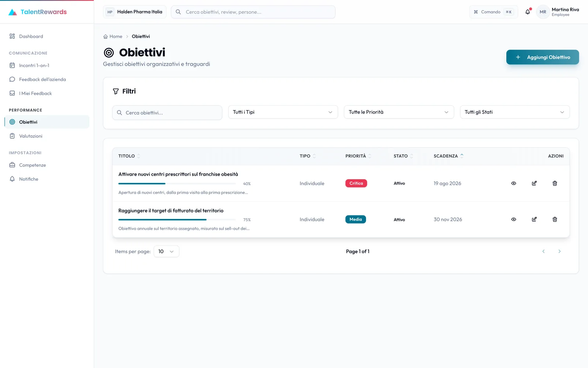Edit the obesità franchise objective

tap(534, 183)
